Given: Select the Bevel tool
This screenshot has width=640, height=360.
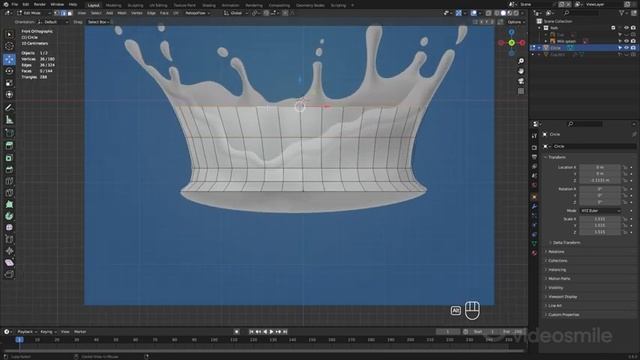Looking at the screenshot, I should click(x=9, y=169).
